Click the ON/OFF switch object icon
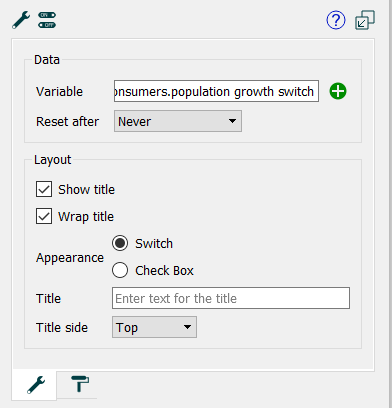The image size is (392, 408). click(x=47, y=20)
